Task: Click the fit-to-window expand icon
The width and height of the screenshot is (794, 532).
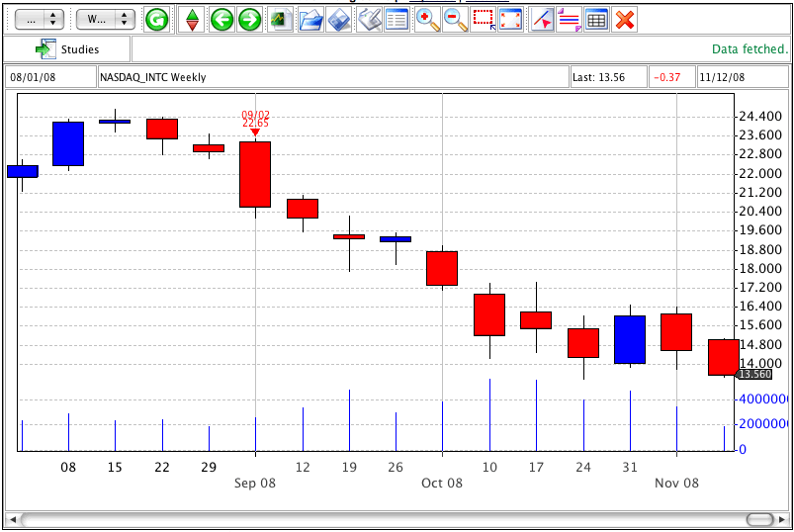Action: point(510,19)
